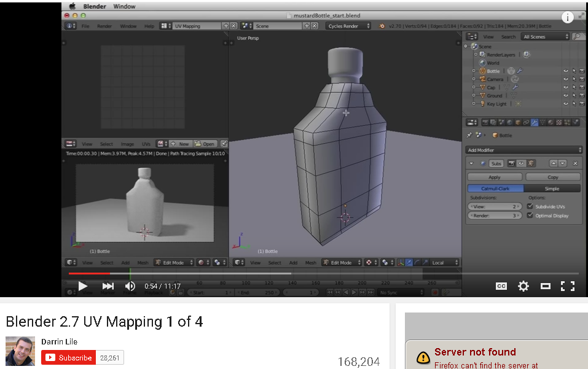Open the Local orientation dropdown
The height and width of the screenshot is (369, 588).
coord(444,263)
